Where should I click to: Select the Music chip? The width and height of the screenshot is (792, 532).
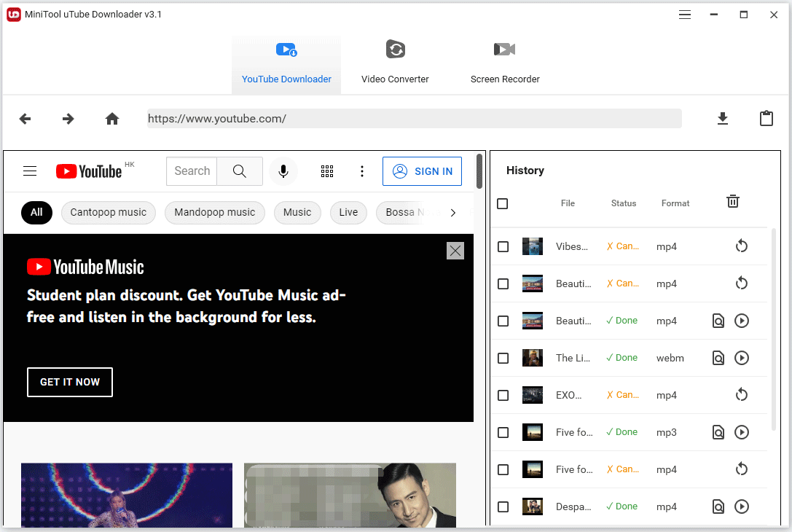[x=297, y=213]
